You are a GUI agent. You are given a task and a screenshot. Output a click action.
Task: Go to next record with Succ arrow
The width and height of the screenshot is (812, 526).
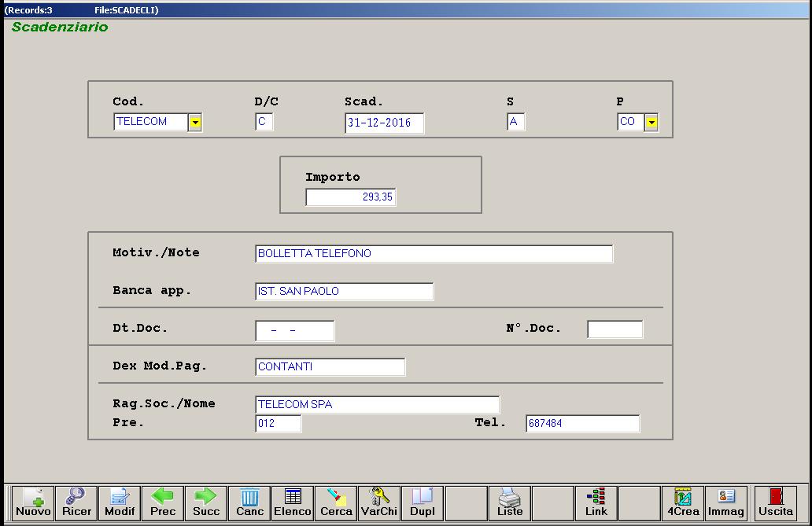pyautogui.click(x=206, y=502)
